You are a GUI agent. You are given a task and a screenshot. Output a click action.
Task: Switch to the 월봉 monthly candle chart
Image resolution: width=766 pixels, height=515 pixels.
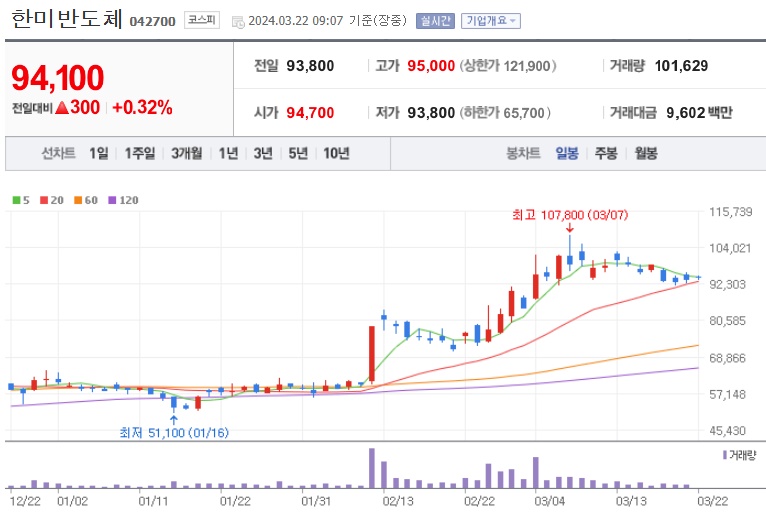coord(646,153)
